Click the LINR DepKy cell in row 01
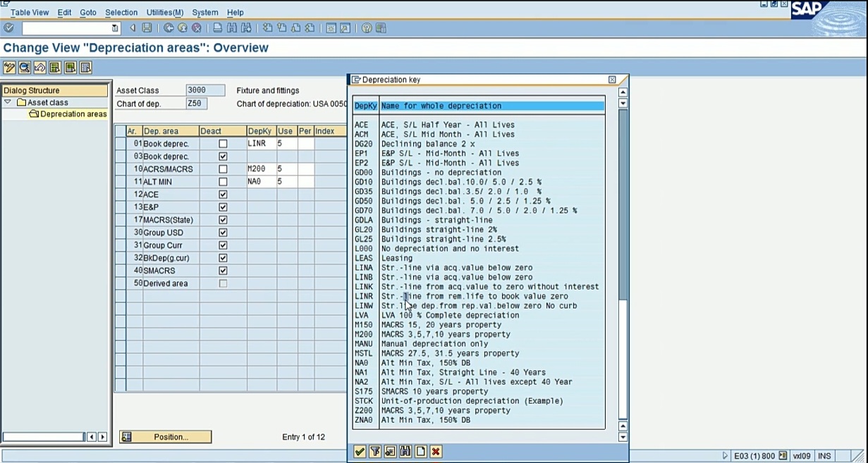The image size is (868, 463). coord(261,144)
